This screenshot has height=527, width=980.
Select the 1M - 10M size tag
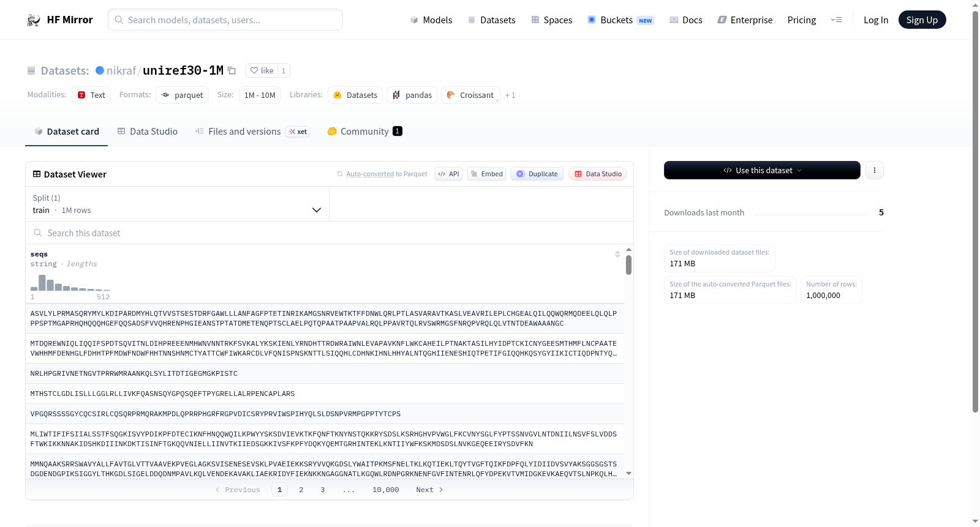[x=260, y=95]
